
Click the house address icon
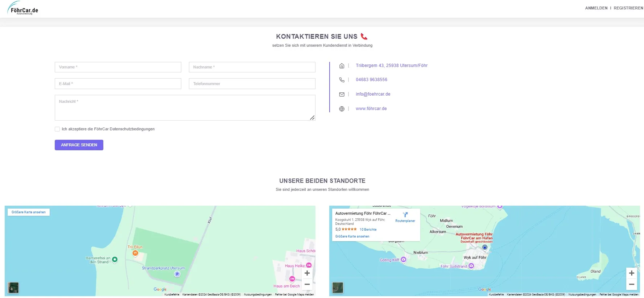point(342,66)
